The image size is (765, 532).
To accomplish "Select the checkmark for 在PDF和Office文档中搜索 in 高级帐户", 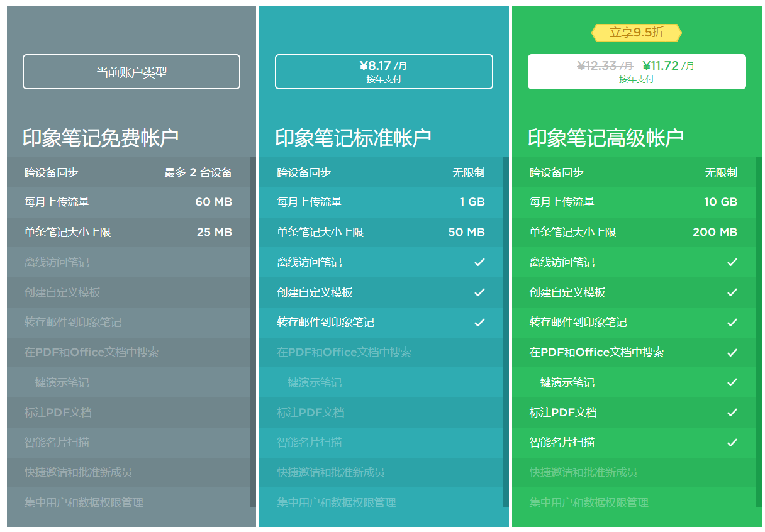I will click(732, 353).
